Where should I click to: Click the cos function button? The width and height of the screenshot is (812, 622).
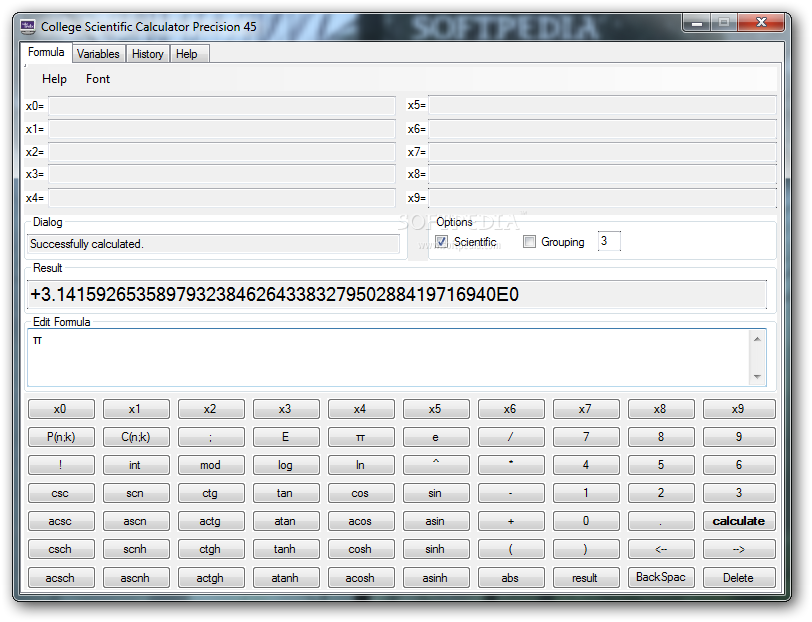click(360, 493)
